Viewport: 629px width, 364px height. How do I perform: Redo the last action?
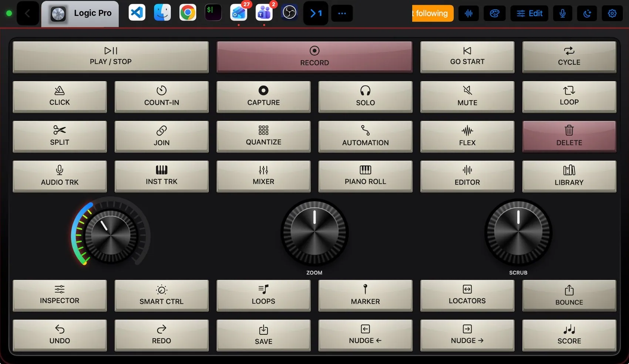pyautogui.click(x=162, y=336)
